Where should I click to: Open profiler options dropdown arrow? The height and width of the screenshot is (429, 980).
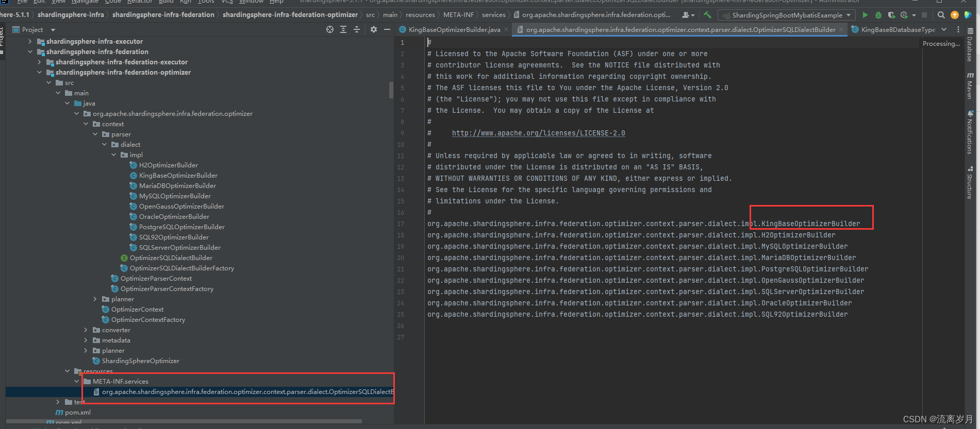click(x=914, y=15)
